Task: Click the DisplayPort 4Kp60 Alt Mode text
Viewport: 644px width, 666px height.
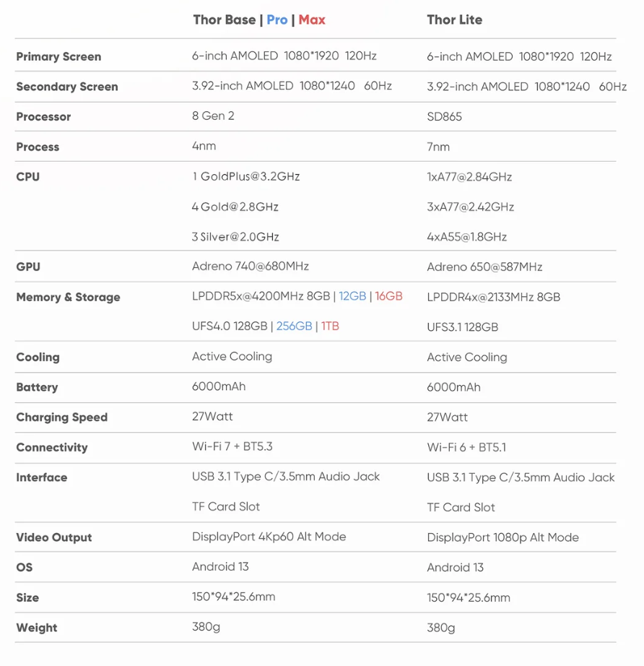Action: click(269, 537)
